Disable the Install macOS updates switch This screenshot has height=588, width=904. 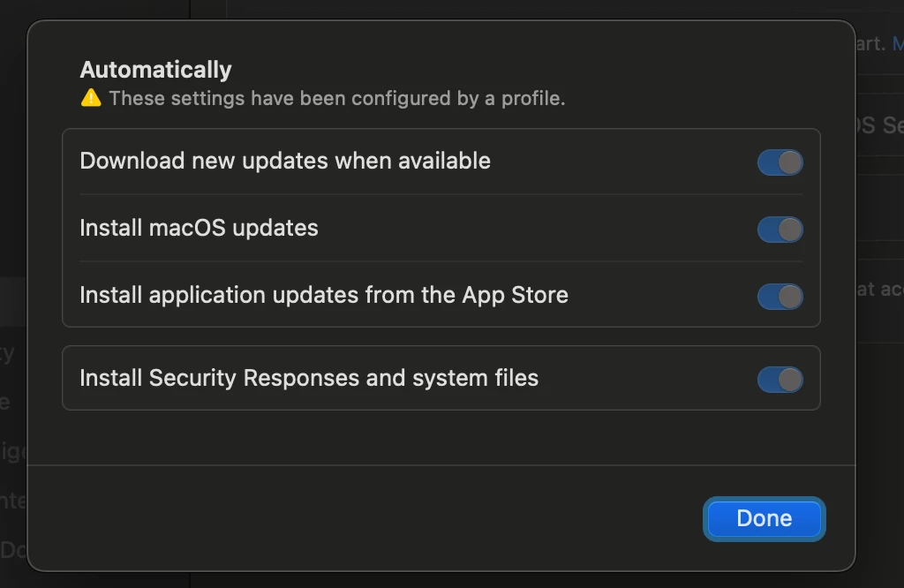[x=780, y=230]
